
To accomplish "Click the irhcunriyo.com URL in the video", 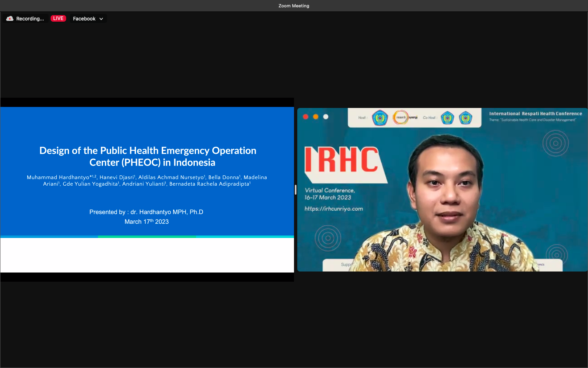I will coord(334,209).
